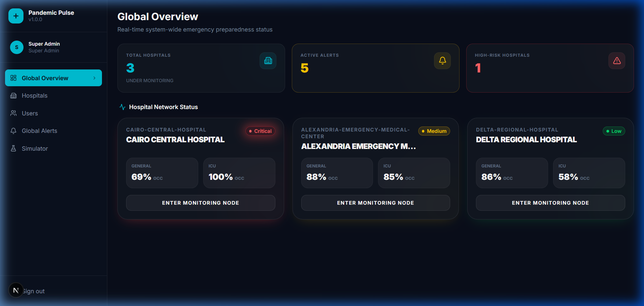
Task: Click the delta-regional-hospital slug label
Action: click(517, 130)
